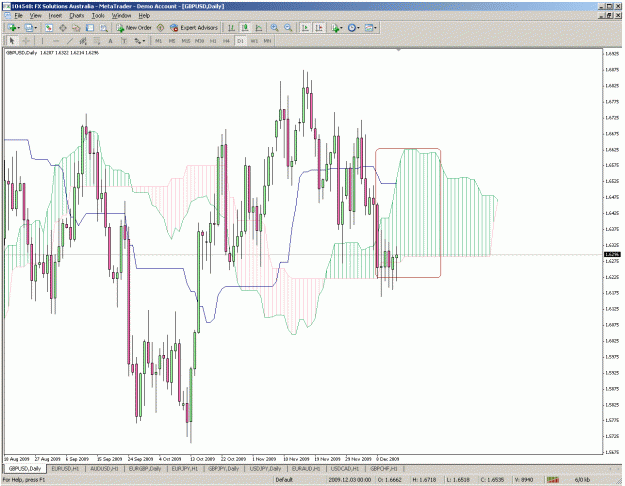
Task: Open the View menu
Action: tap(35, 16)
